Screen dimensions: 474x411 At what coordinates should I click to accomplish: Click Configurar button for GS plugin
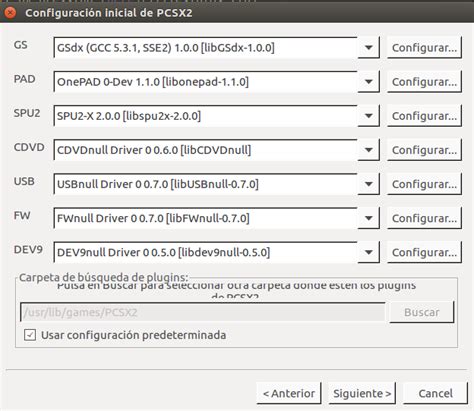coord(424,48)
